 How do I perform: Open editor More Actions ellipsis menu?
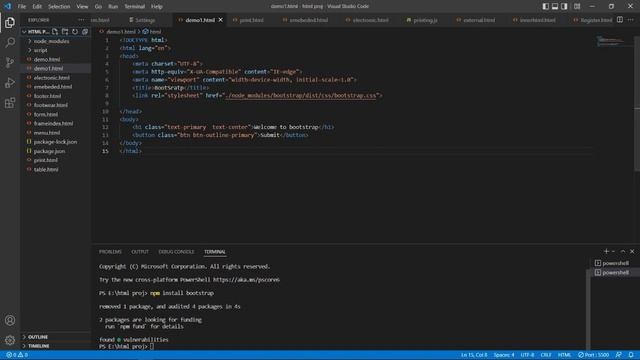click(x=631, y=20)
